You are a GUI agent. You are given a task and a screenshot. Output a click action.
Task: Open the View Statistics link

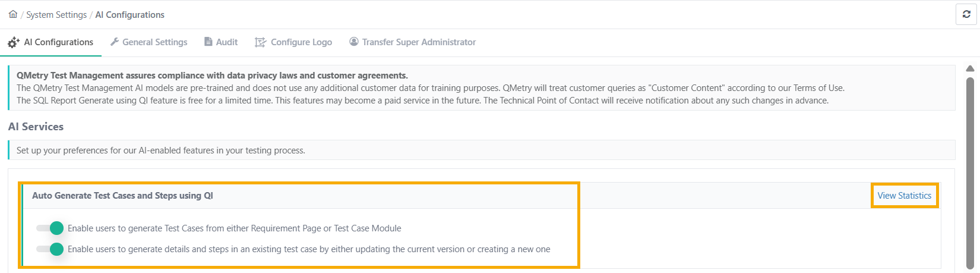point(905,196)
